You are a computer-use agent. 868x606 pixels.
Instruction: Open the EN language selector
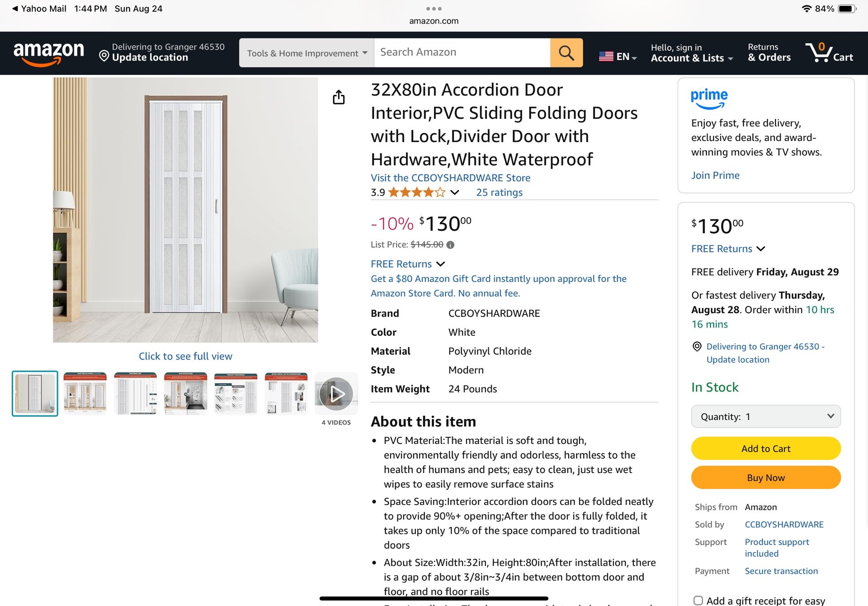pyautogui.click(x=618, y=56)
